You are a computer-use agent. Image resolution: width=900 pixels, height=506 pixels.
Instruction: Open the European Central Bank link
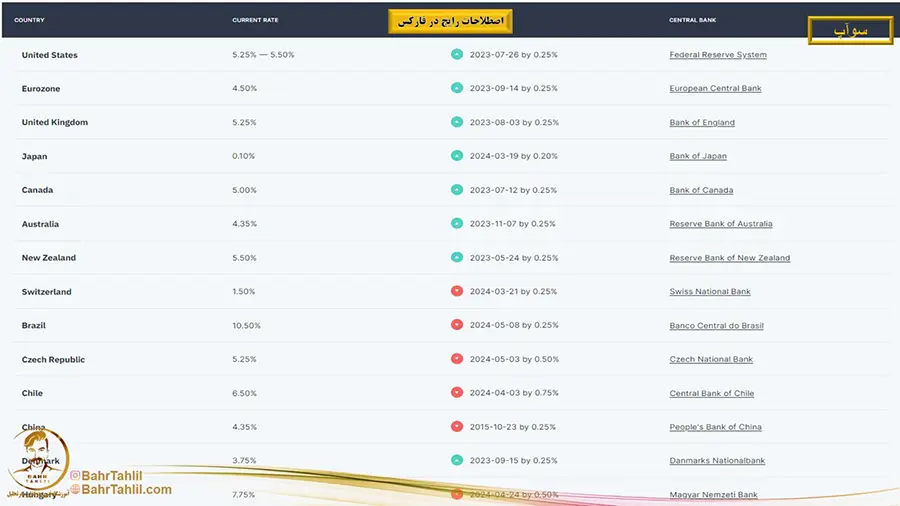click(x=715, y=89)
